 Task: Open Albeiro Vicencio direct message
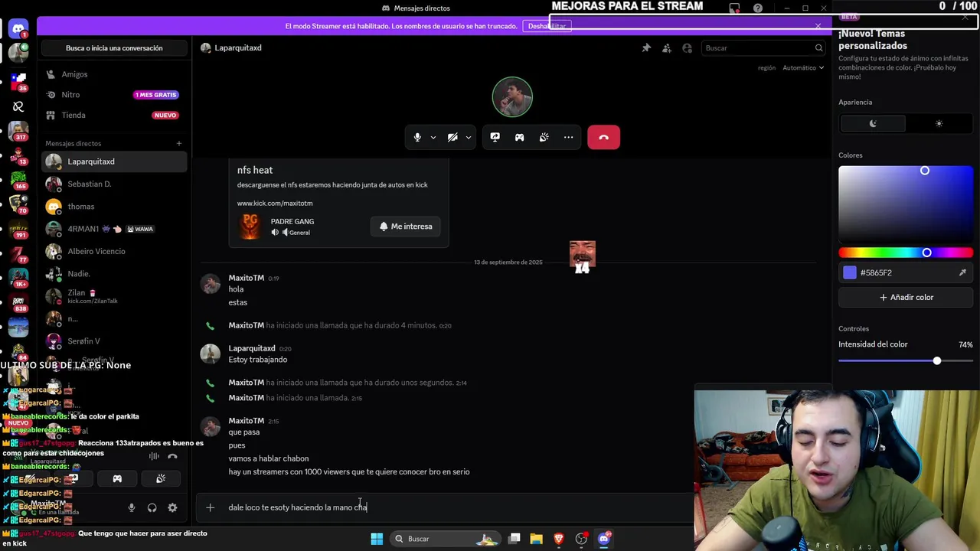coord(114,251)
